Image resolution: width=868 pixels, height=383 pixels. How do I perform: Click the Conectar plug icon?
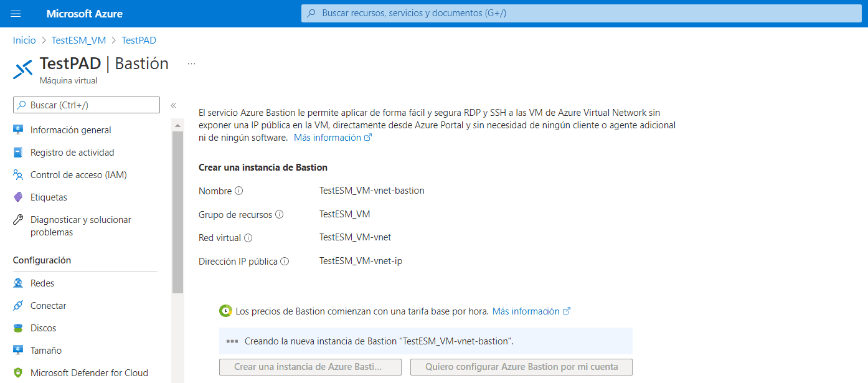pyautogui.click(x=18, y=306)
